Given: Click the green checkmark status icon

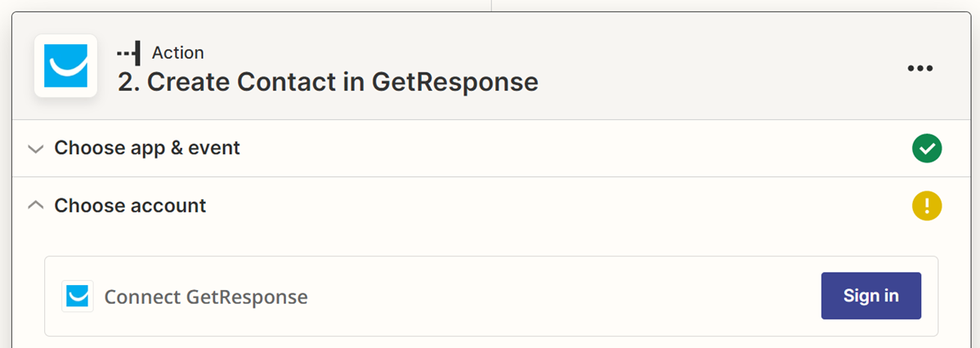Looking at the screenshot, I should [x=927, y=149].
